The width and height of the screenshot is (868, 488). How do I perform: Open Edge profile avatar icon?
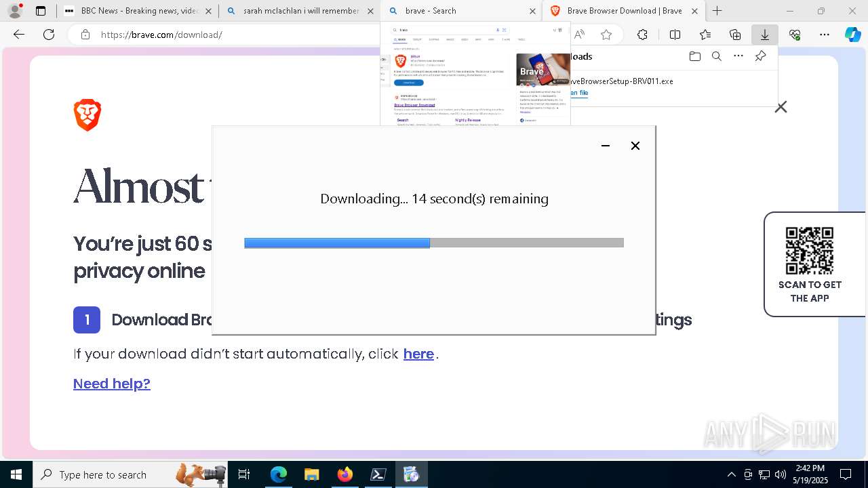pos(14,11)
